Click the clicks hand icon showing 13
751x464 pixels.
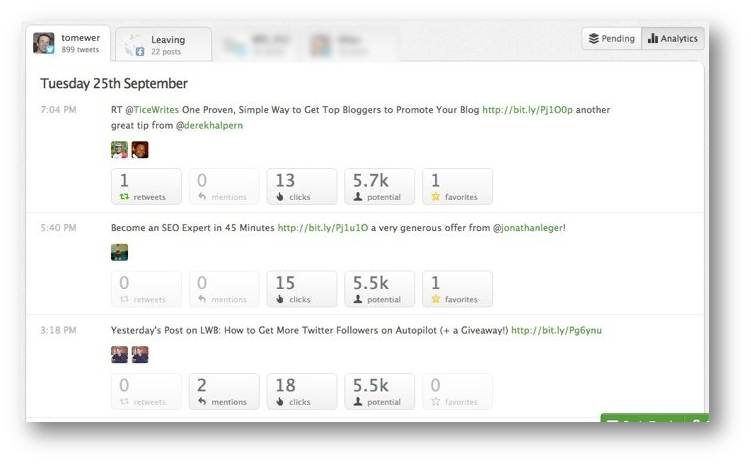click(x=280, y=197)
